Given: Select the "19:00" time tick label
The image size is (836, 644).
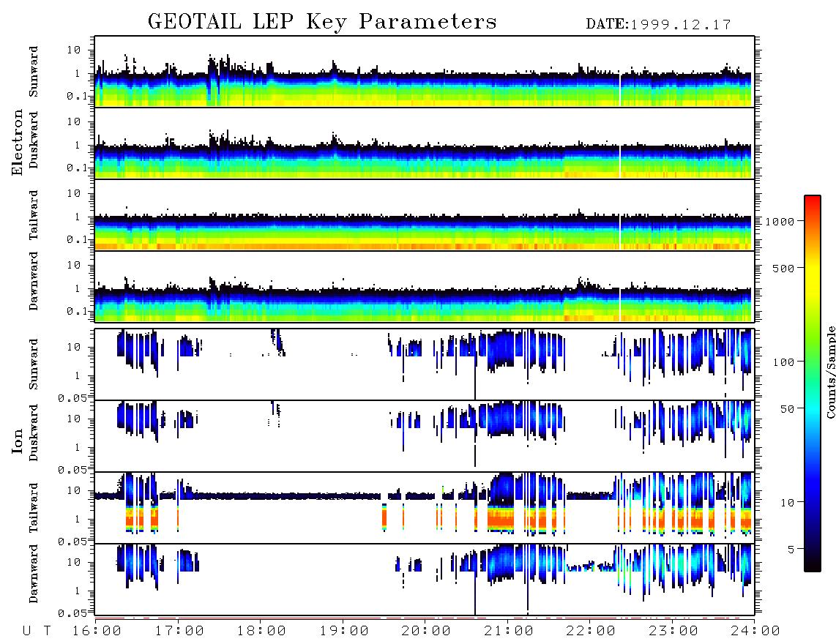Looking at the screenshot, I should pyautogui.click(x=344, y=632).
